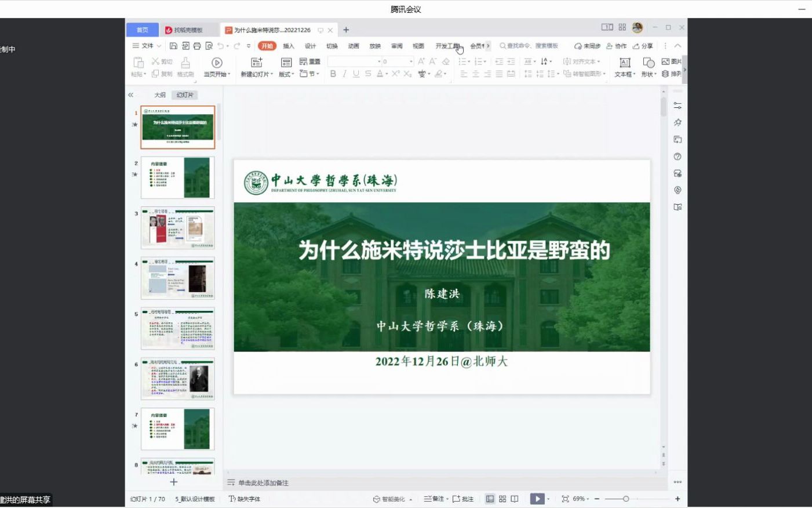
Task: Click the pin icon in right sidebar
Action: coord(678,122)
